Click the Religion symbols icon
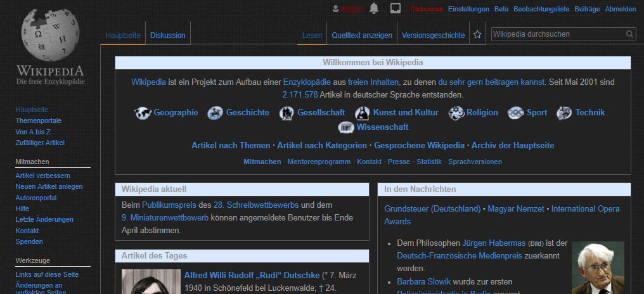644x294 pixels. point(456,113)
